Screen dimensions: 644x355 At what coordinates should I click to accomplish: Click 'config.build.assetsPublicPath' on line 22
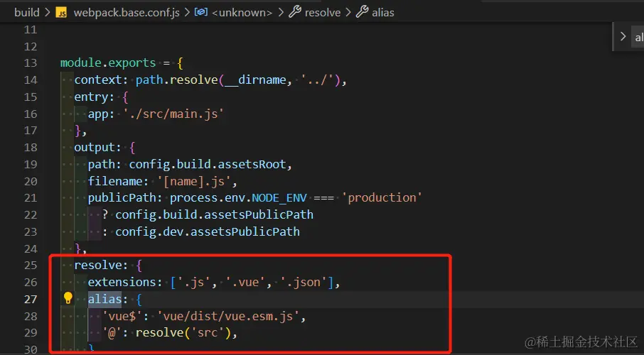214,214
